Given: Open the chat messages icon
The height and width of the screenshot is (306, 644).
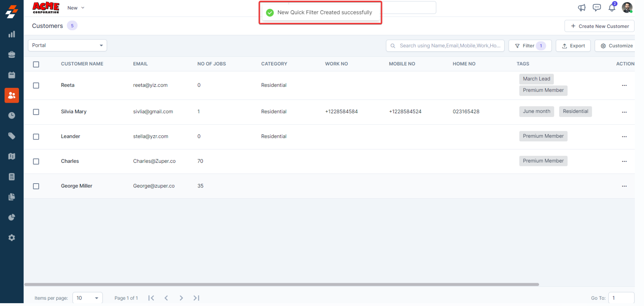Looking at the screenshot, I should click(x=596, y=8).
